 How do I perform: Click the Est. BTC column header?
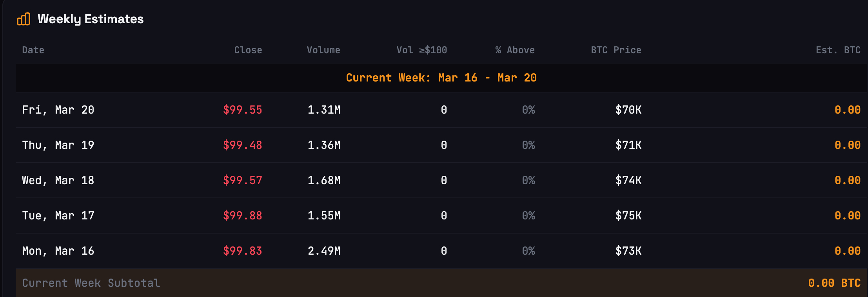pos(838,50)
